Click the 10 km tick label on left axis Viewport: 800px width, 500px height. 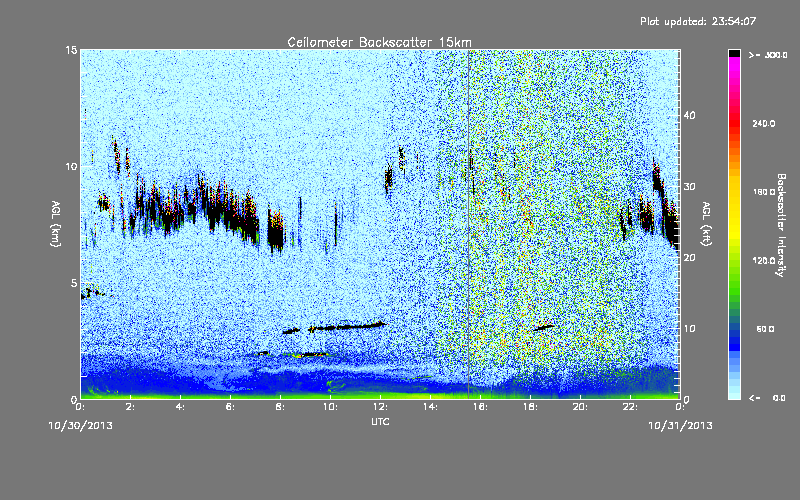coord(71,166)
